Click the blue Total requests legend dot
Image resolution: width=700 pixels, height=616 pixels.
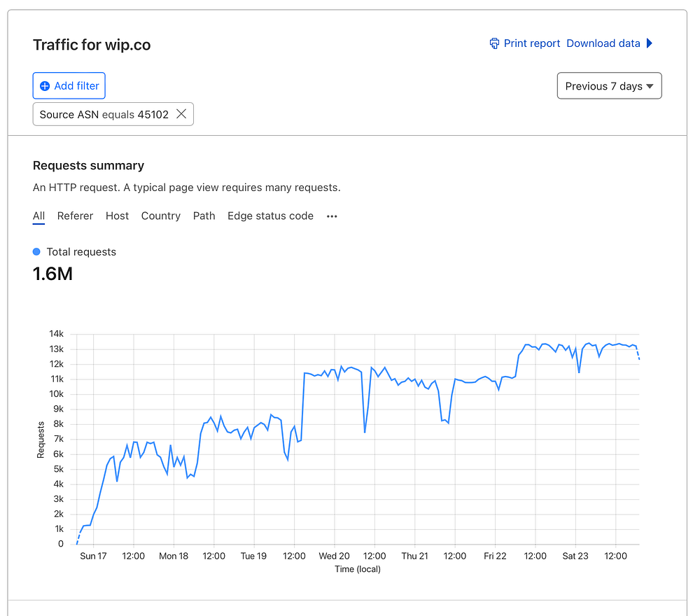point(37,252)
